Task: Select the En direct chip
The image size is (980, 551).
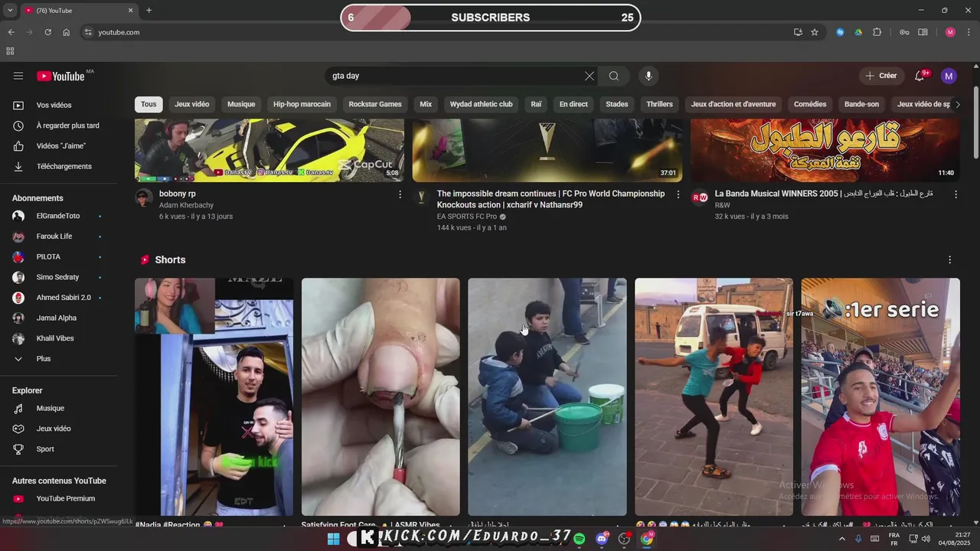Action: click(573, 104)
